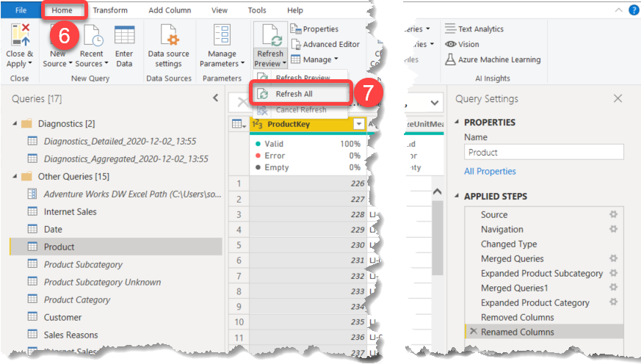Open Source step settings gear
Screen dimensions: 641x364
[613, 214]
